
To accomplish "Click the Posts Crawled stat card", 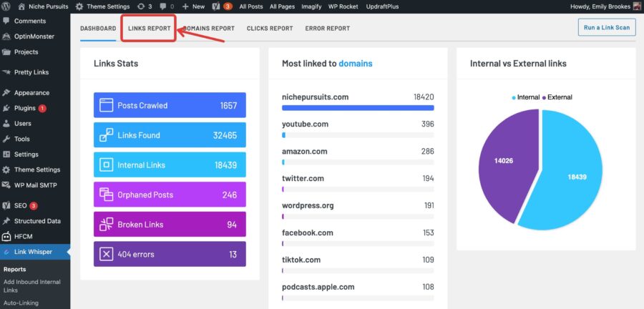I will [x=170, y=105].
